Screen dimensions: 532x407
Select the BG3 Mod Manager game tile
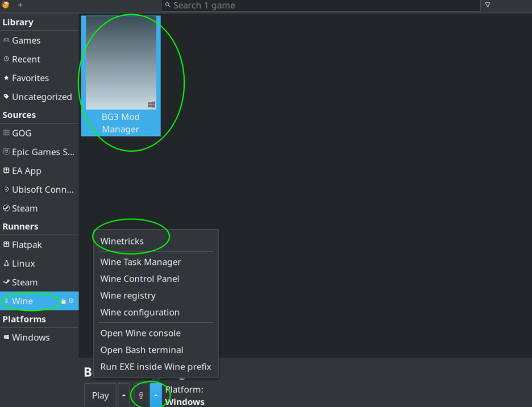pos(121,76)
